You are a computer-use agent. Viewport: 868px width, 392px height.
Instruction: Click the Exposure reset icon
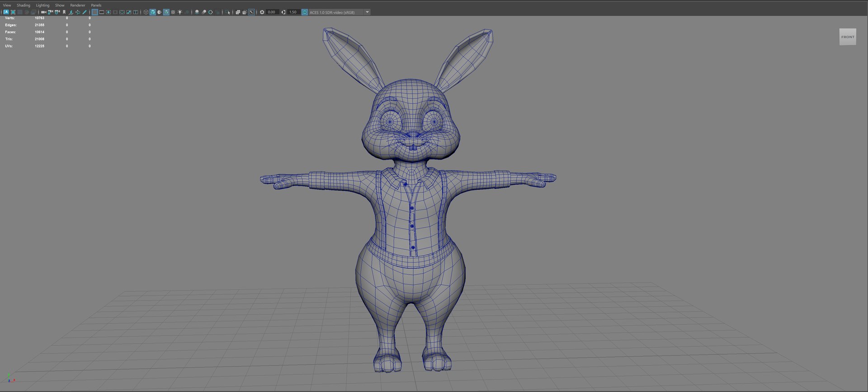coord(262,12)
